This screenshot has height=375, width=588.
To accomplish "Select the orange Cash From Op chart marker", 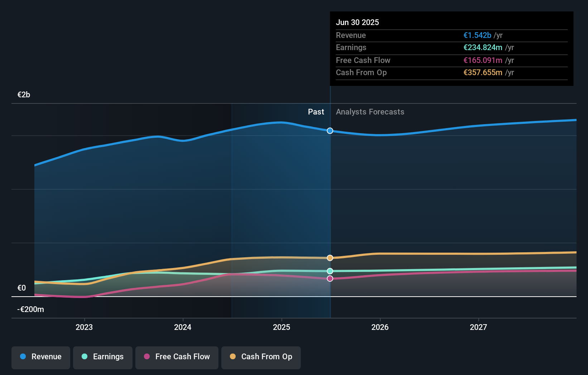I will [x=330, y=258].
